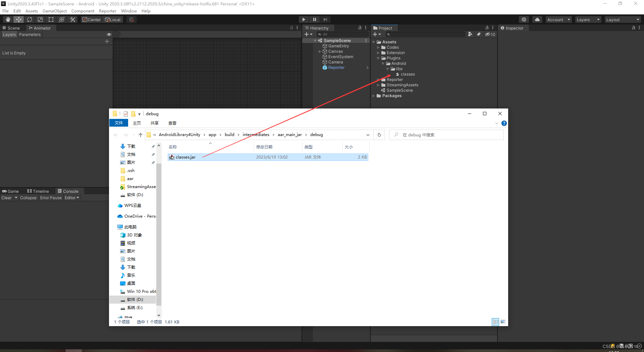Step forward one frame
The width and height of the screenshot is (644, 352).
coord(325,19)
